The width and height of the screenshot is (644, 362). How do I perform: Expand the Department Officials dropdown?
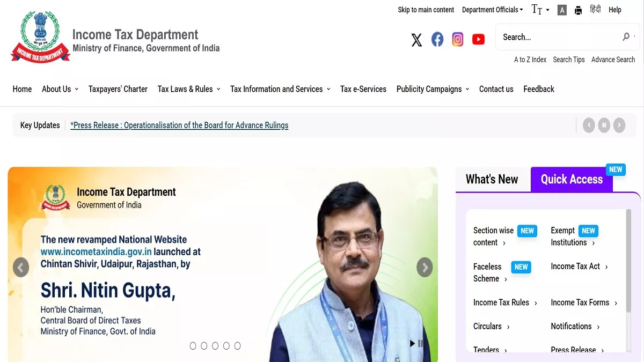tap(492, 10)
